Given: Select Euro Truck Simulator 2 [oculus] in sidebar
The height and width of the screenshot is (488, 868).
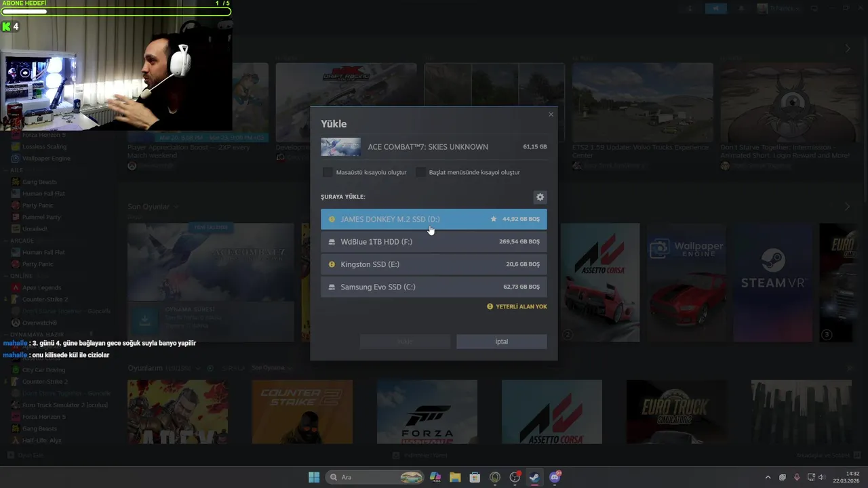Looking at the screenshot, I should pos(64,405).
